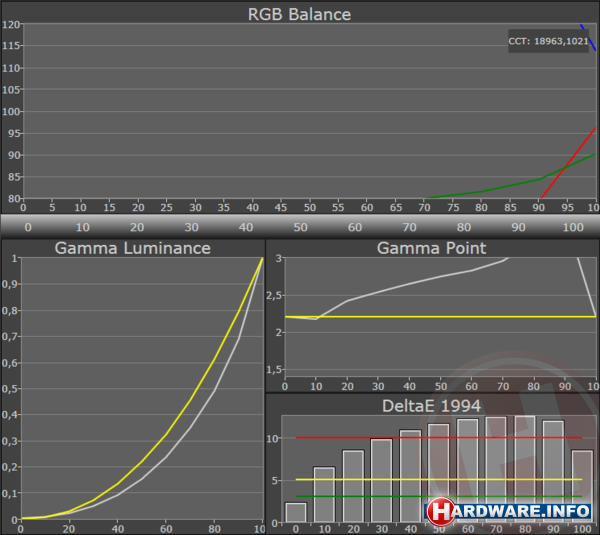Click the DeltaE bar for 10 percent
600x535 pixels.
point(324,494)
